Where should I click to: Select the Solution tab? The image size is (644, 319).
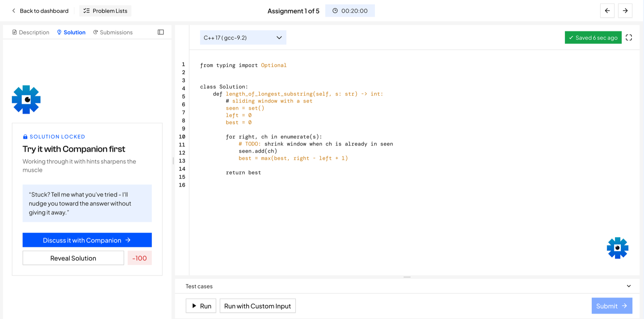click(71, 32)
